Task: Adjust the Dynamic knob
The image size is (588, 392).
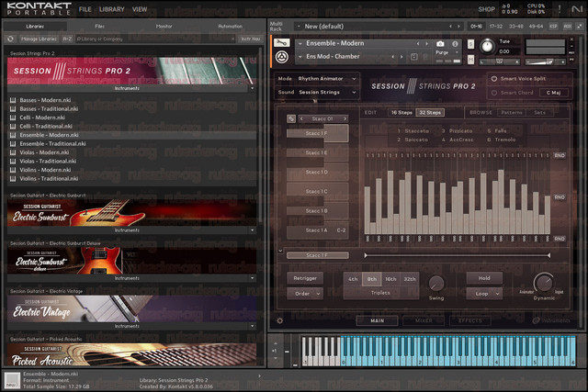Action: [x=543, y=283]
